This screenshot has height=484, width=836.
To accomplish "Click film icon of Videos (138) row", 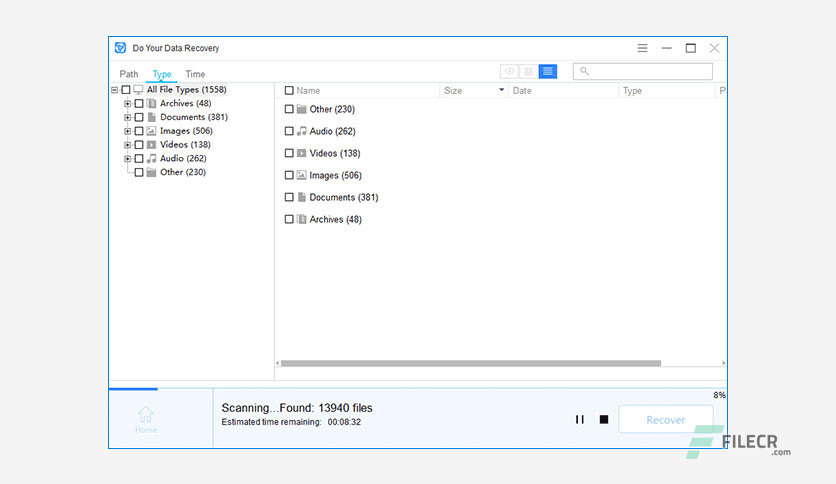I will click(x=301, y=154).
